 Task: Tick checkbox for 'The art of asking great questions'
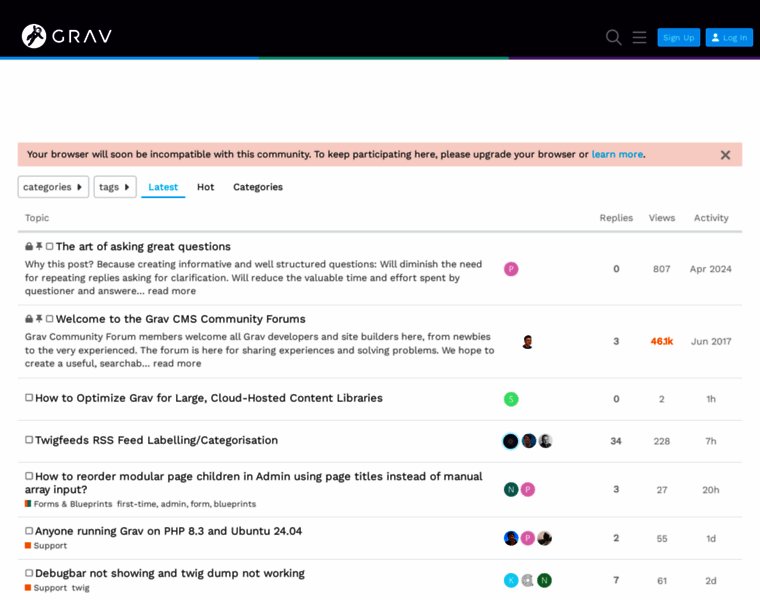pos(49,246)
